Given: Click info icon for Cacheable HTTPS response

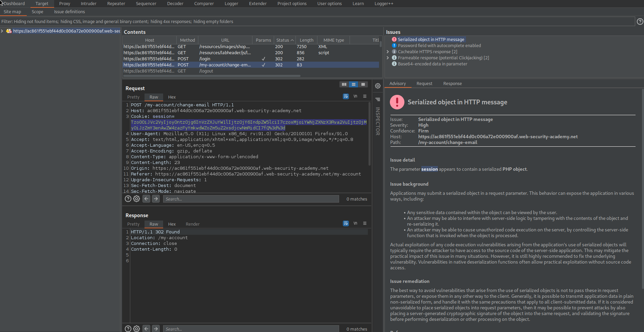Looking at the screenshot, I should coord(394,51).
